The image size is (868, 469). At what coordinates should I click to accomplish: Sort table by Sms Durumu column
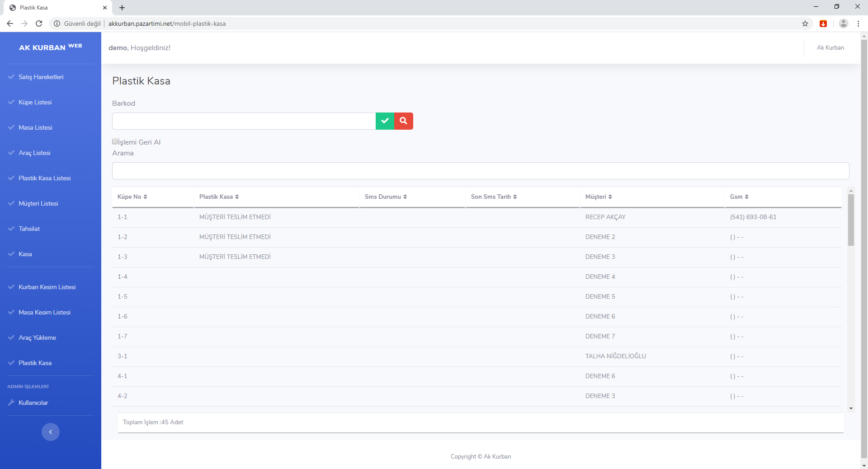386,197
